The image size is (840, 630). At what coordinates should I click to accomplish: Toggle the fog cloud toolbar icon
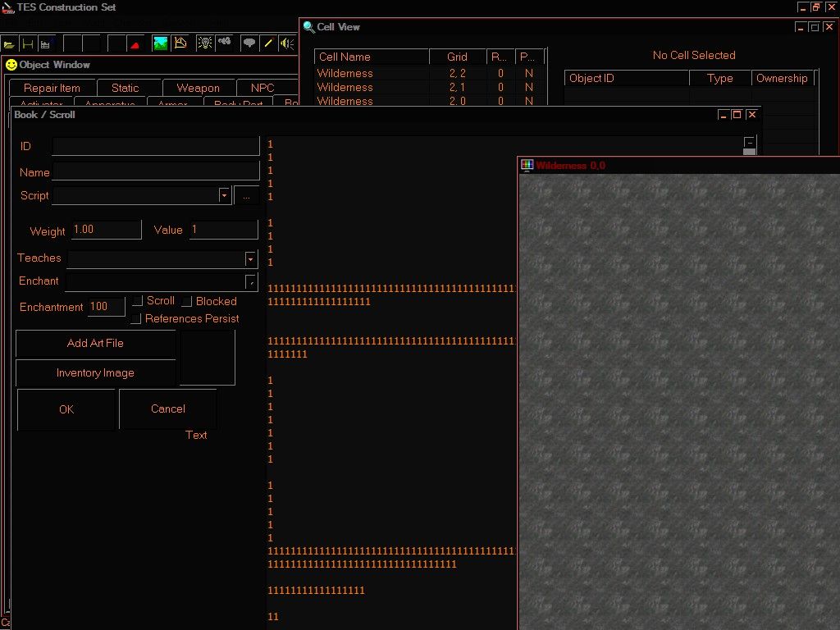(225, 43)
